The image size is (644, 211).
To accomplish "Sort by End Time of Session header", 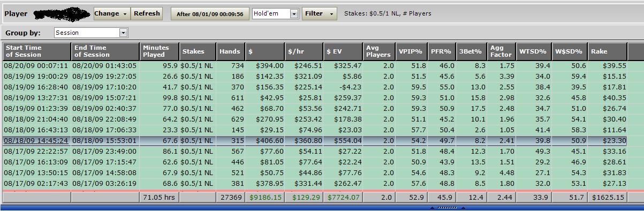I will [105, 51].
